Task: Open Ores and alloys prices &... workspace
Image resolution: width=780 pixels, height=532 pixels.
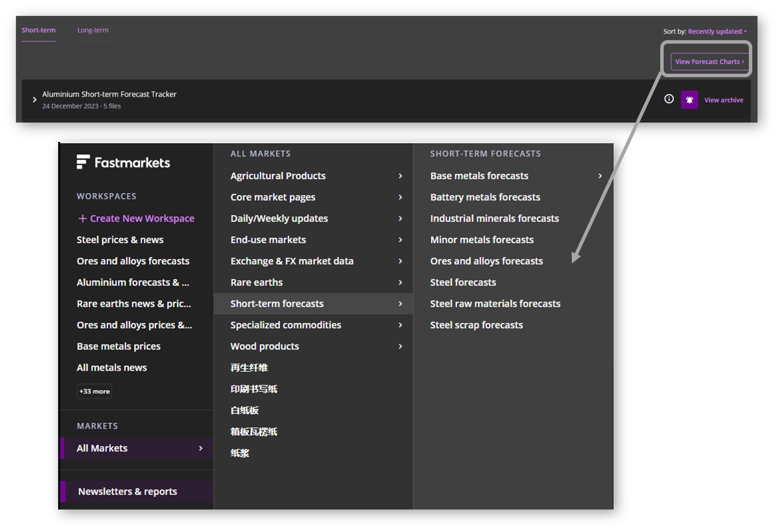Action: [x=134, y=325]
